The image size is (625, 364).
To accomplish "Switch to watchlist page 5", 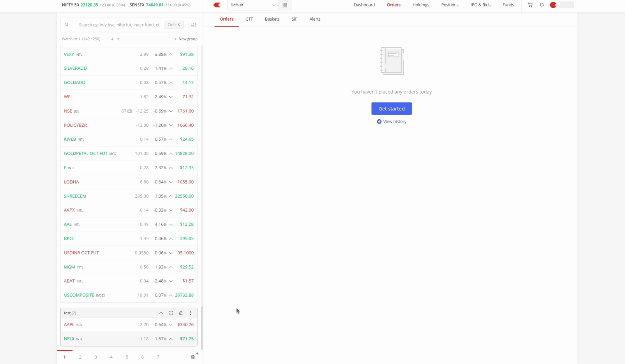I will click(127, 357).
